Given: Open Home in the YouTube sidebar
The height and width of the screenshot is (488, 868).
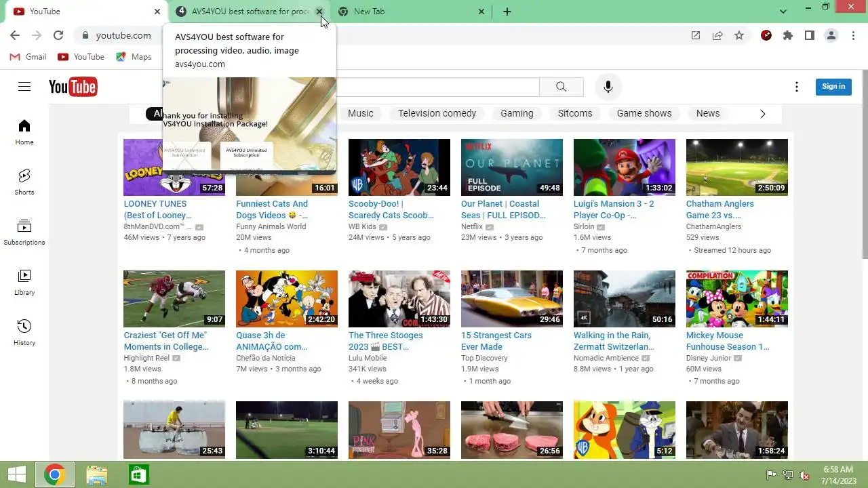Looking at the screenshot, I should coord(24,132).
